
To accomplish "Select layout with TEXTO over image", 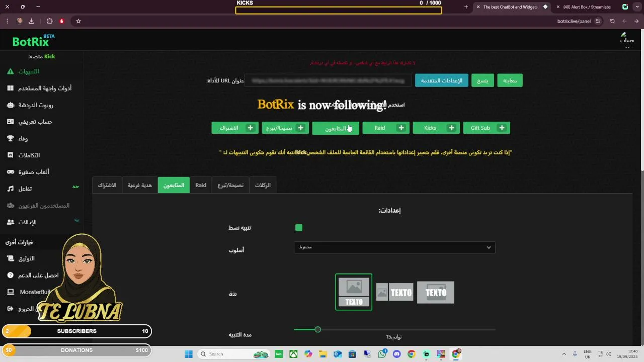I will point(436,292).
